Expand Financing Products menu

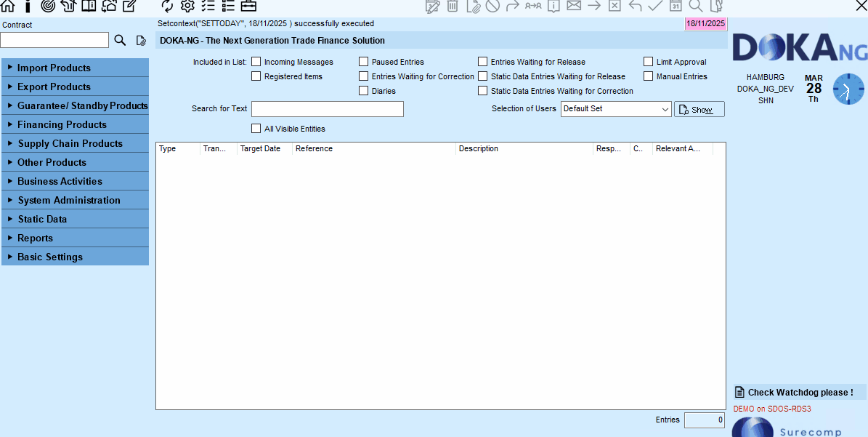pyautogui.click(x=75, y=124)
